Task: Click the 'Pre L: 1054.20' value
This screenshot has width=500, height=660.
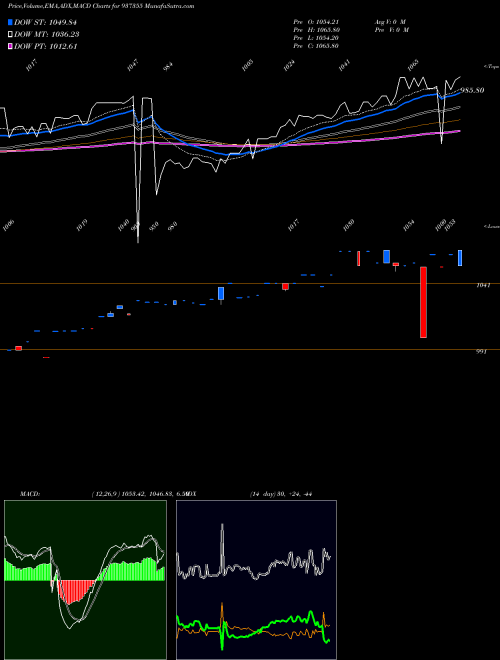Action: pos(316,38)
